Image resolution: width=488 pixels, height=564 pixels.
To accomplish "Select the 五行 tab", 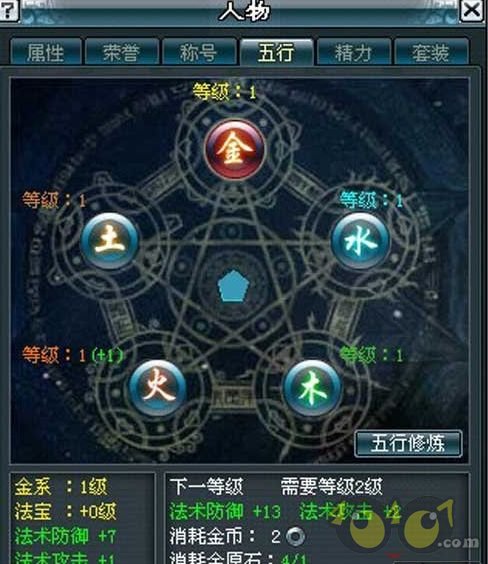I will (276, 53).
